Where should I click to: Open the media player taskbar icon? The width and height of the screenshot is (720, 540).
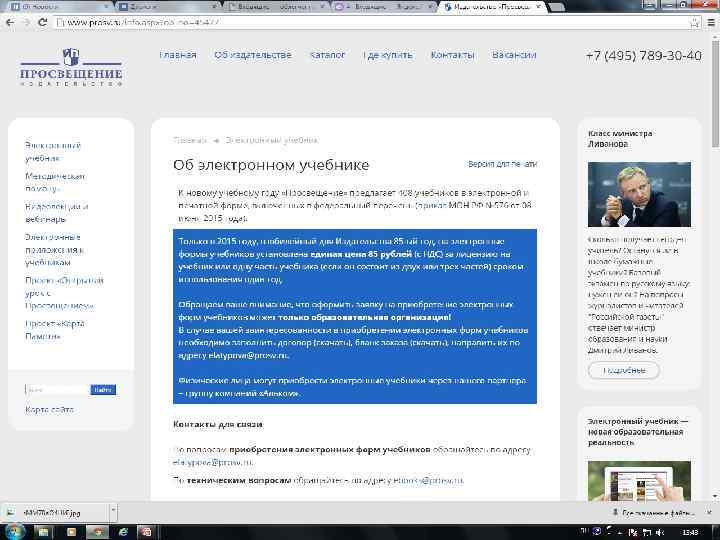72,532
